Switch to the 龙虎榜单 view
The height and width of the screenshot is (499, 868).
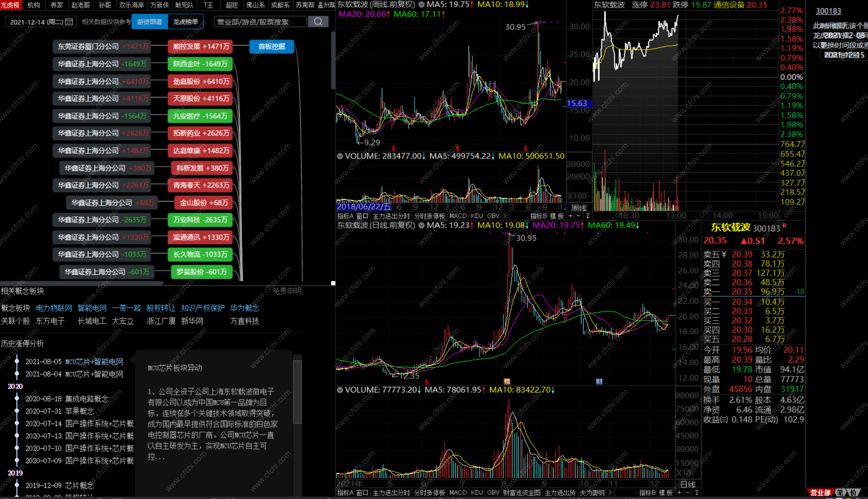click(185, 22)
